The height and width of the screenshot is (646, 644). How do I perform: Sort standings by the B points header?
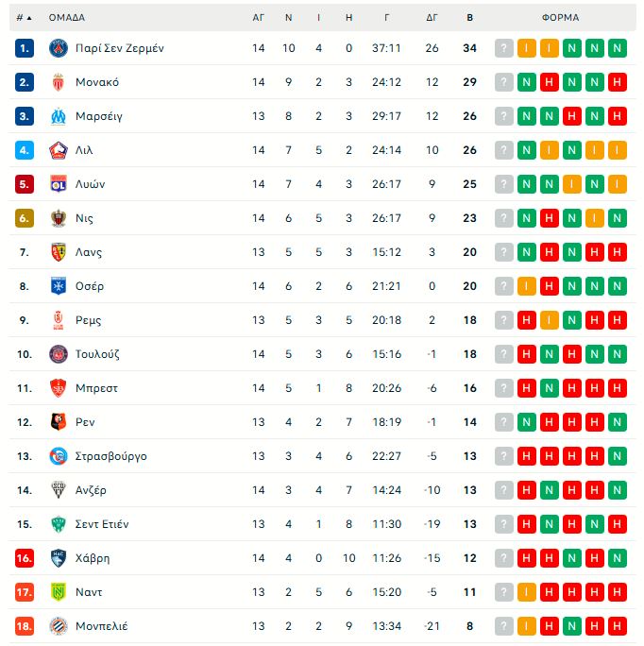pyautogui.click(x=470, y=18)
